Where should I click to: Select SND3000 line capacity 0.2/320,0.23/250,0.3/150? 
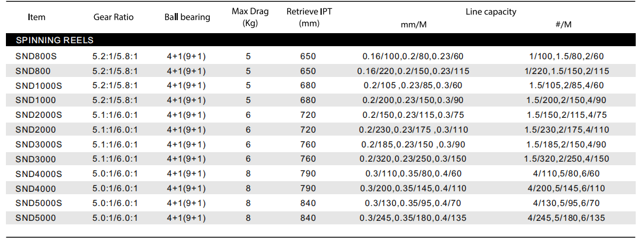pyautogui.click(x=412, y=159)
